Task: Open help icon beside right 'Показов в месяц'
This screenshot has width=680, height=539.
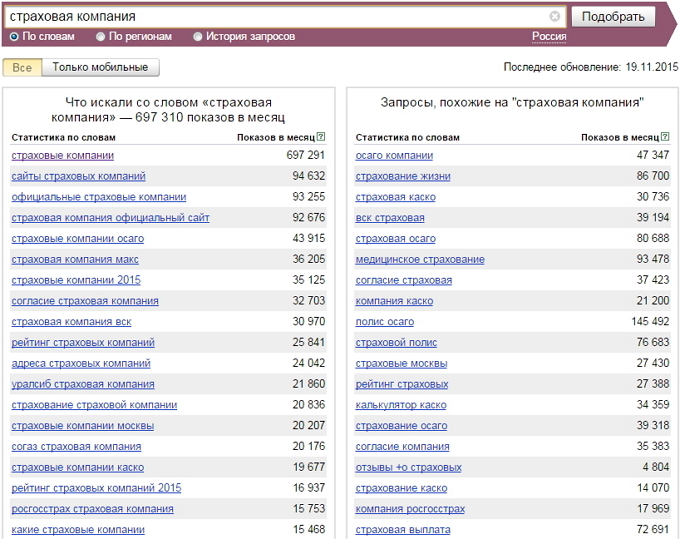Action: coord(665,137)
